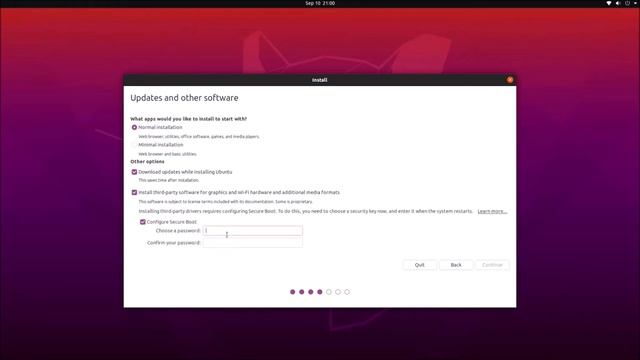
Task: Close the Install window
Action: 510,80
